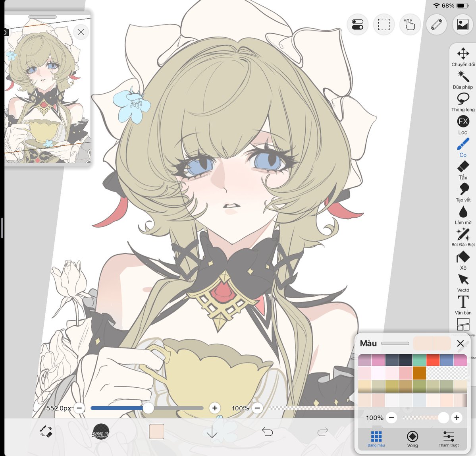Pick the blue palette swatch
Screen dimensions: 476x456
pos(447,360)
